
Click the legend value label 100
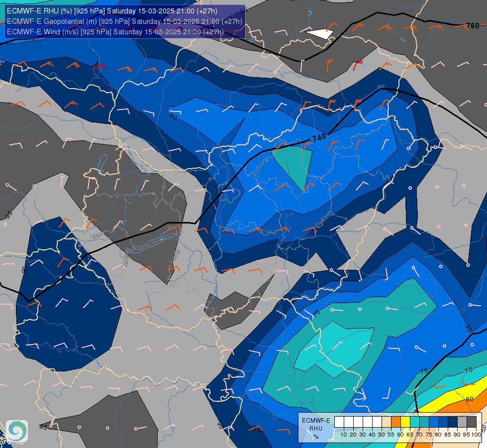tap(476, 435)
